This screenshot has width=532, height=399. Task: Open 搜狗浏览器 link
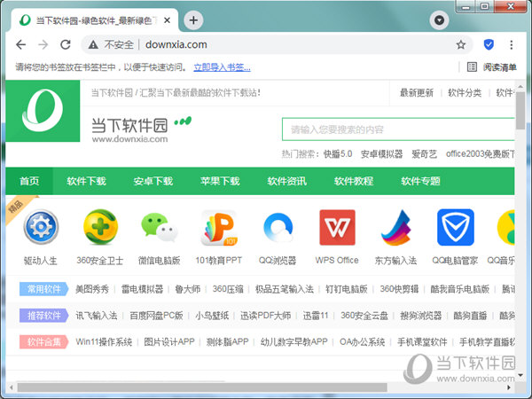421,316
